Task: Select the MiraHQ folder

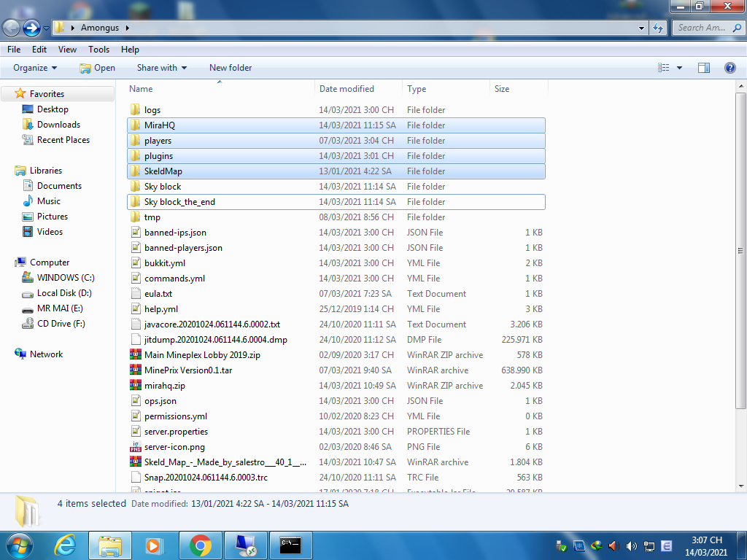Action: [336, 125]
